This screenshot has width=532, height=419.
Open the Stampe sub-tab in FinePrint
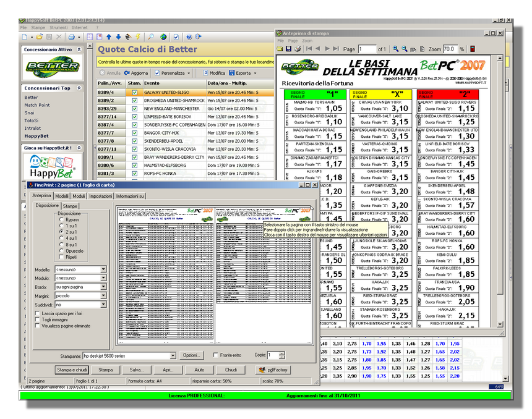[70, 206]
